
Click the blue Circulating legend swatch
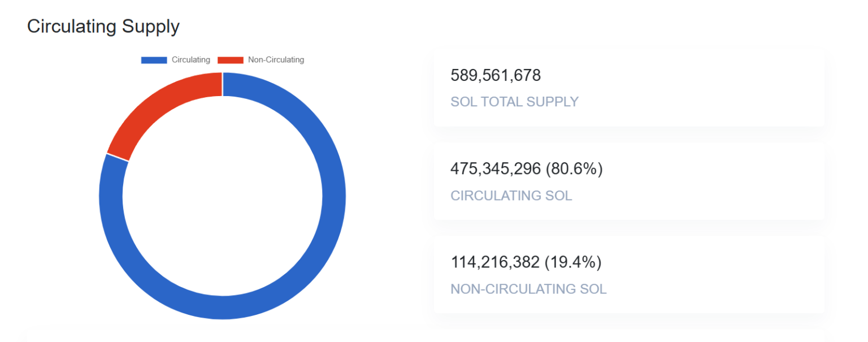pyautogui.click(x=154, y=60)
